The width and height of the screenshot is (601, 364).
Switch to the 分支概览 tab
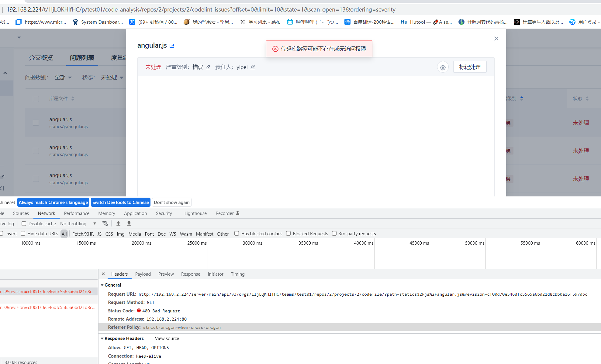(x=41, y=58)
